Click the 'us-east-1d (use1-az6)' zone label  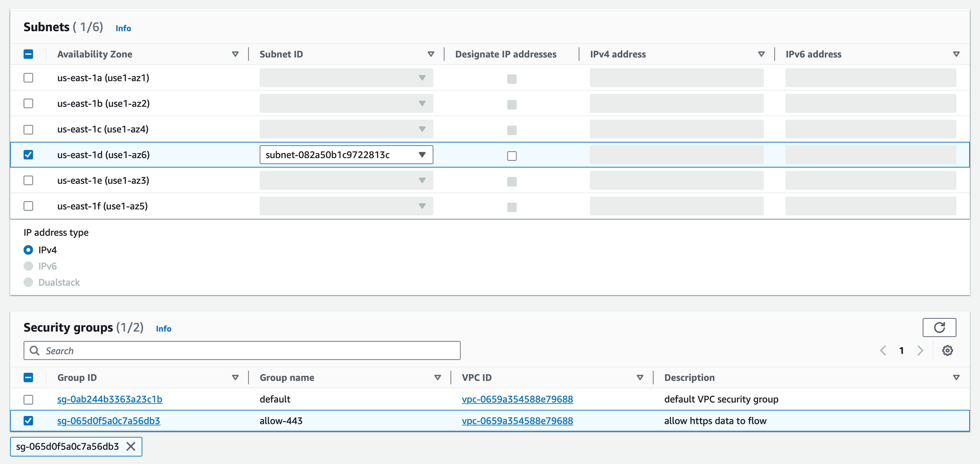[x=103, y=155]
